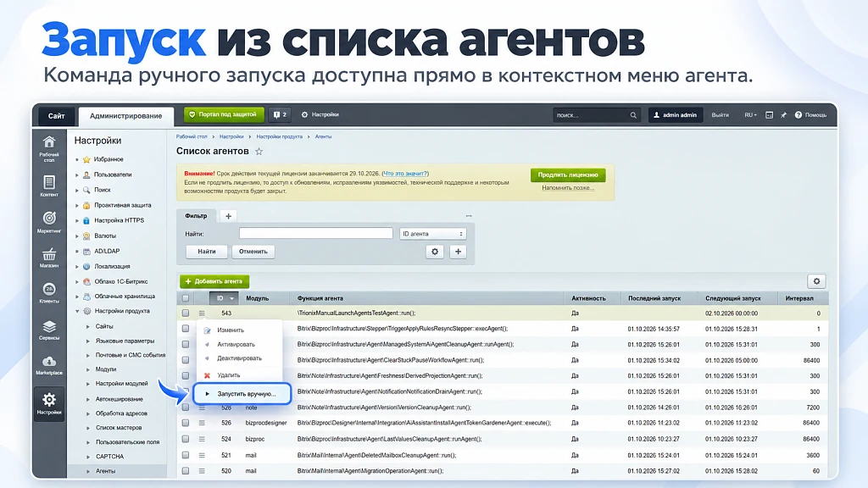
Task: Open row actions menu for agent 526
Action: 202,423
